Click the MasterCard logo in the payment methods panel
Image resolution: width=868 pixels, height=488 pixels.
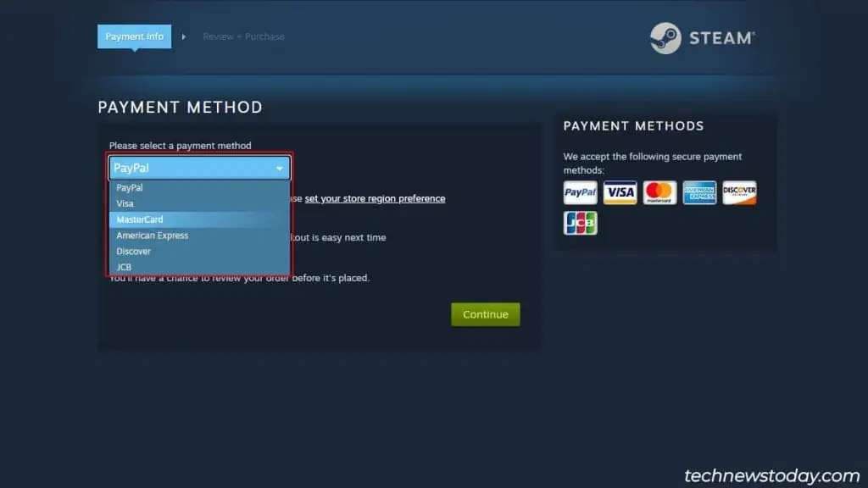pos(659,193)
